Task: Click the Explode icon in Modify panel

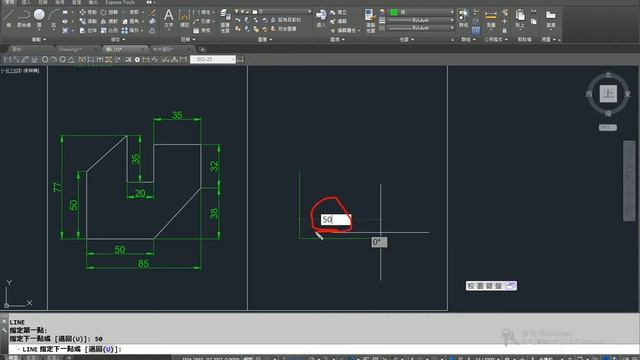Action: [x=152, y=21]
